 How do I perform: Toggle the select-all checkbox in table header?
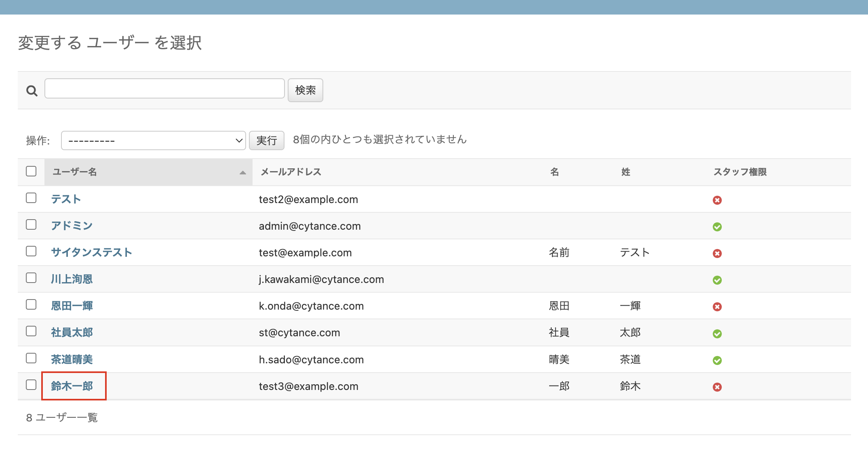(31, 171)
